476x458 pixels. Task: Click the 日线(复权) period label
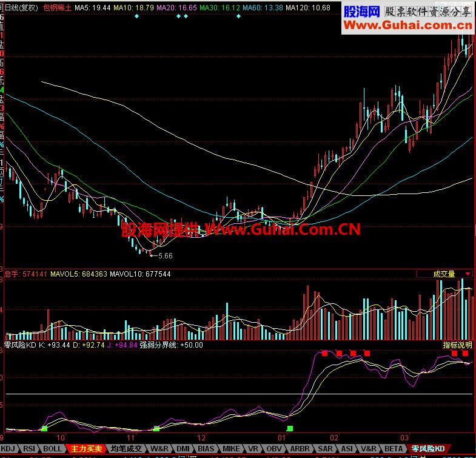(x=22, y=8)
